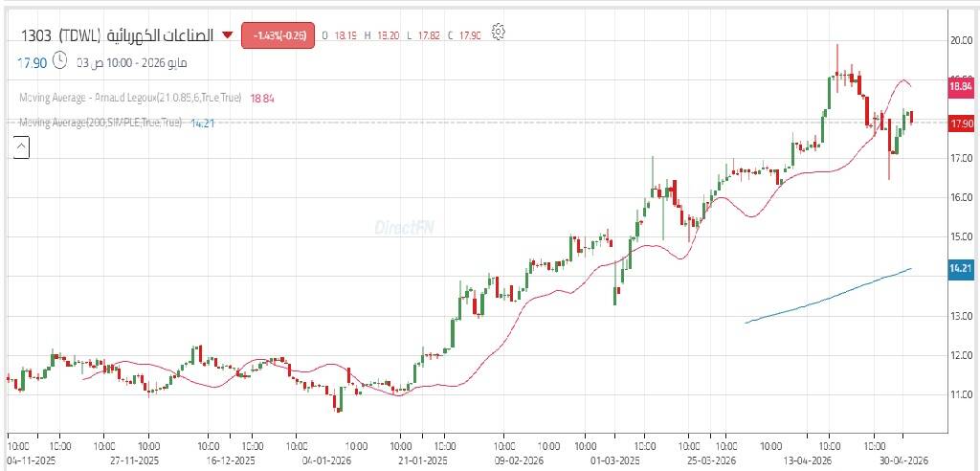Viewport: 980px width, 471px height.
Task: Collapse the indicator legend with chevron button
Action: coord(21,148)
